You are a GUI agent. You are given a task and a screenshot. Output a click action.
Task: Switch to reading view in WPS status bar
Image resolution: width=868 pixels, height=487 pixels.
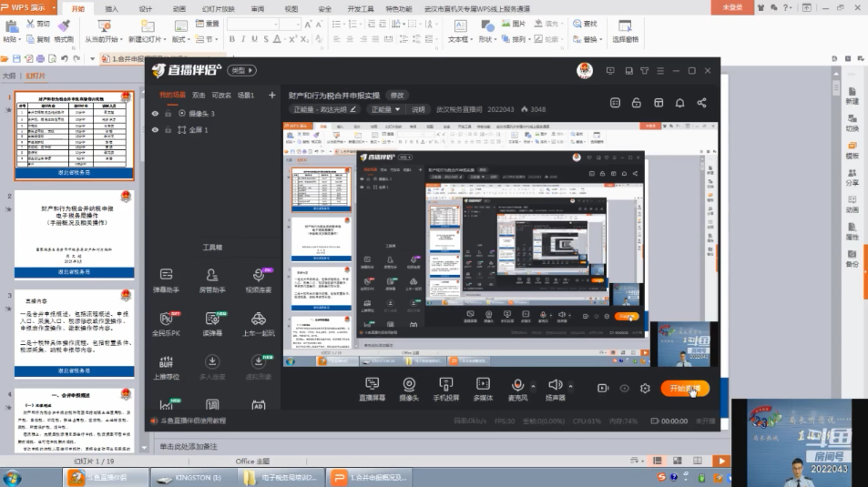click(698, 461)
